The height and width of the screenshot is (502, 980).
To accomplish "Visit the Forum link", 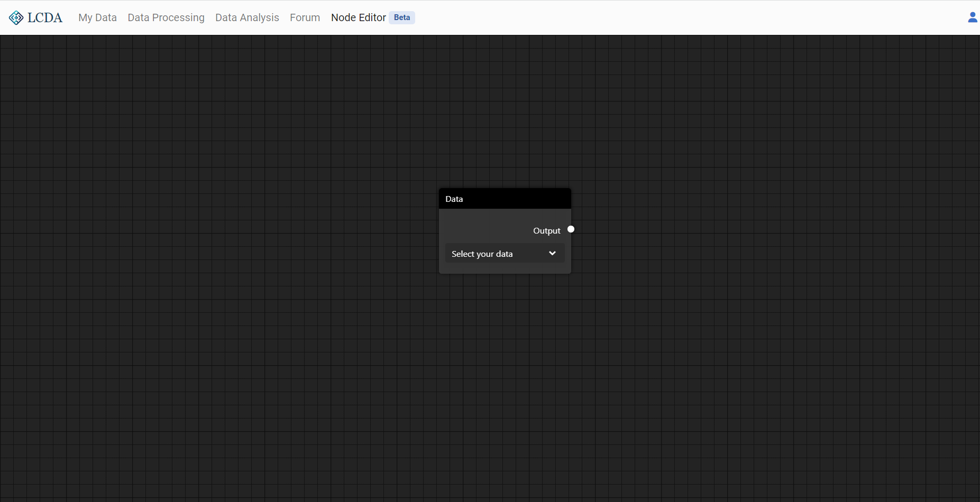I will [x=305, y=17].
